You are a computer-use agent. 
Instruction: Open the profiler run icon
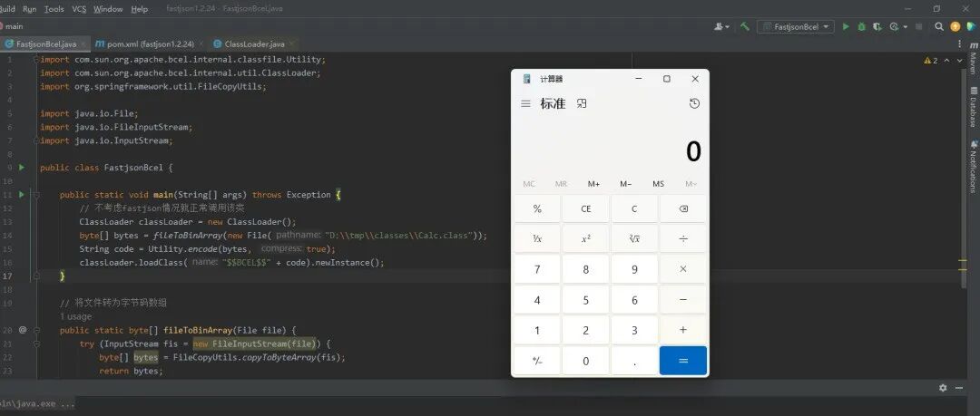[894, 27]
